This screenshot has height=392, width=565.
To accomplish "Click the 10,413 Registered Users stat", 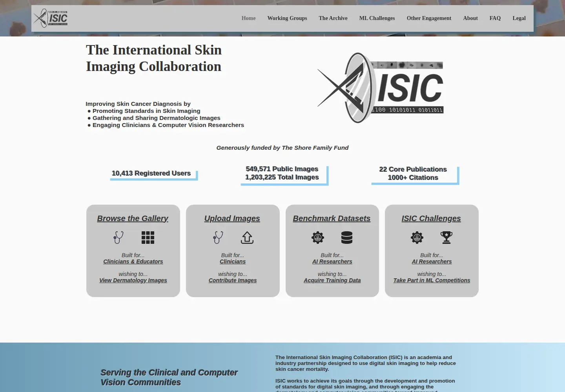I will click(x=151, y=173).
